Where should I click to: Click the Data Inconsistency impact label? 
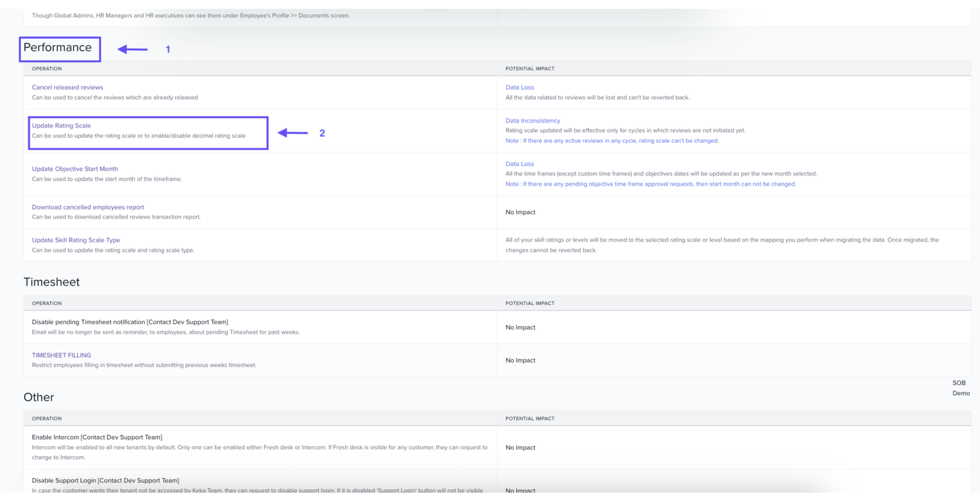[533, 120]
